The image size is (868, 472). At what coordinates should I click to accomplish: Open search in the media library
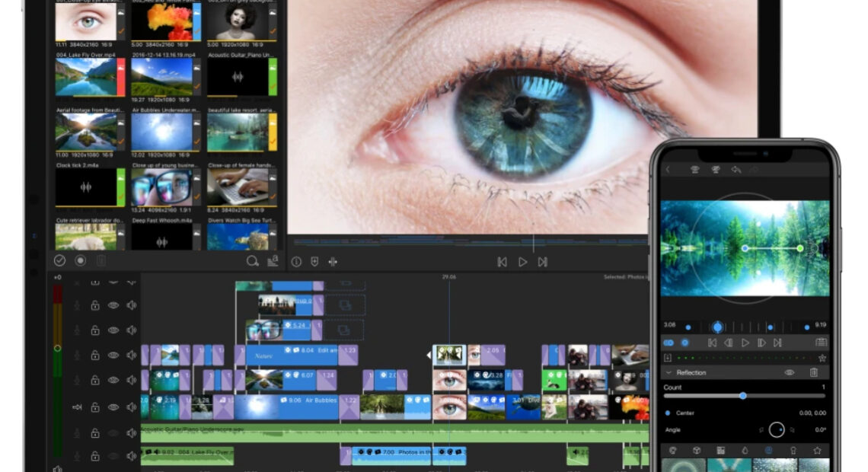point(252,261)
